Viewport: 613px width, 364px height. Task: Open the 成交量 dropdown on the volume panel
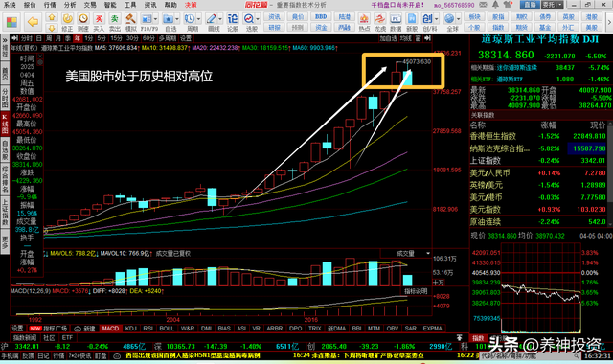406,254
